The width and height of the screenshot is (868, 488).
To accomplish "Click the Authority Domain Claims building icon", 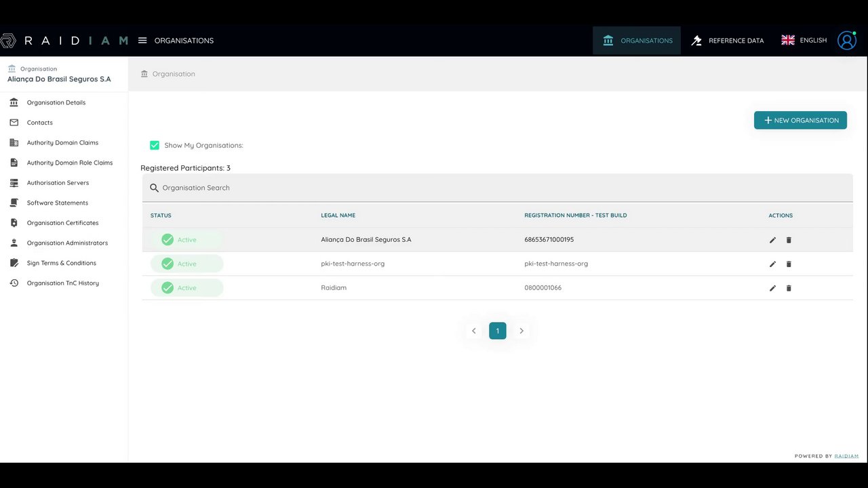I will (14, 142).
